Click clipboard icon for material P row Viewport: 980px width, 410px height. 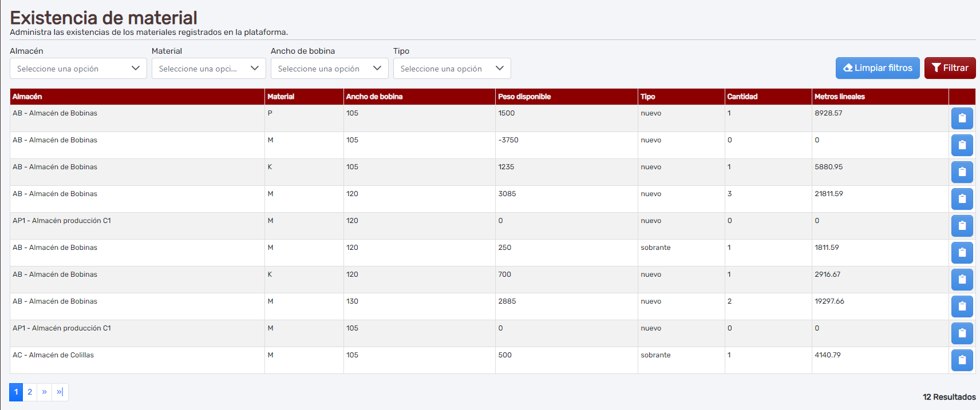(962, 118)
